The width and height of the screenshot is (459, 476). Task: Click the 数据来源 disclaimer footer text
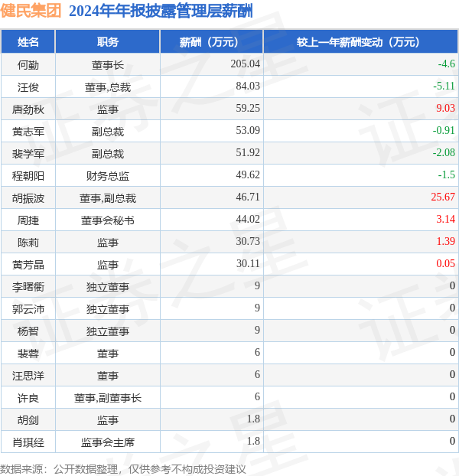pyautogui.click(x=122, y=469)
